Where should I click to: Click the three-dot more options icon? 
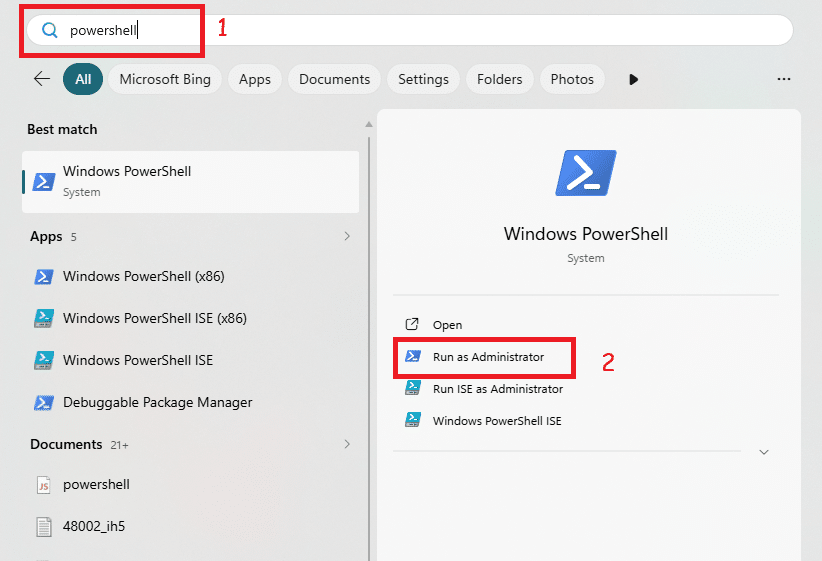(x=784, y=79)
